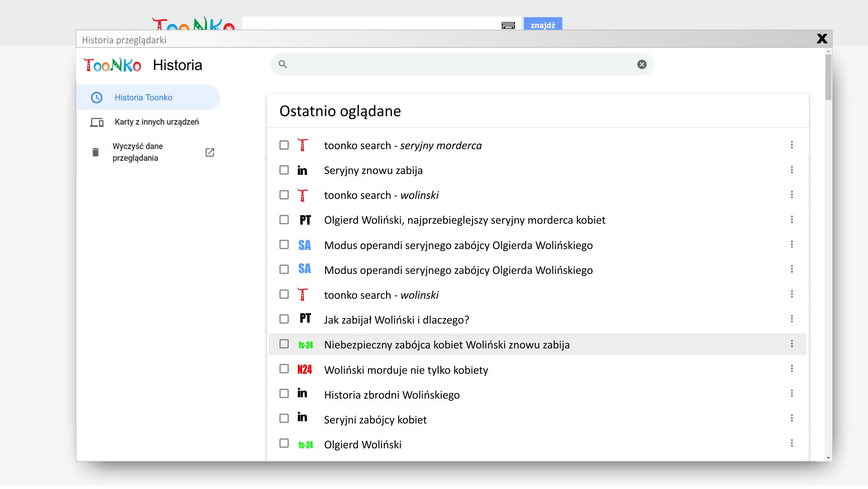The image size is (868, 489).
Task: Click the vertical scrollbar thumb
Action: (828, 77)
